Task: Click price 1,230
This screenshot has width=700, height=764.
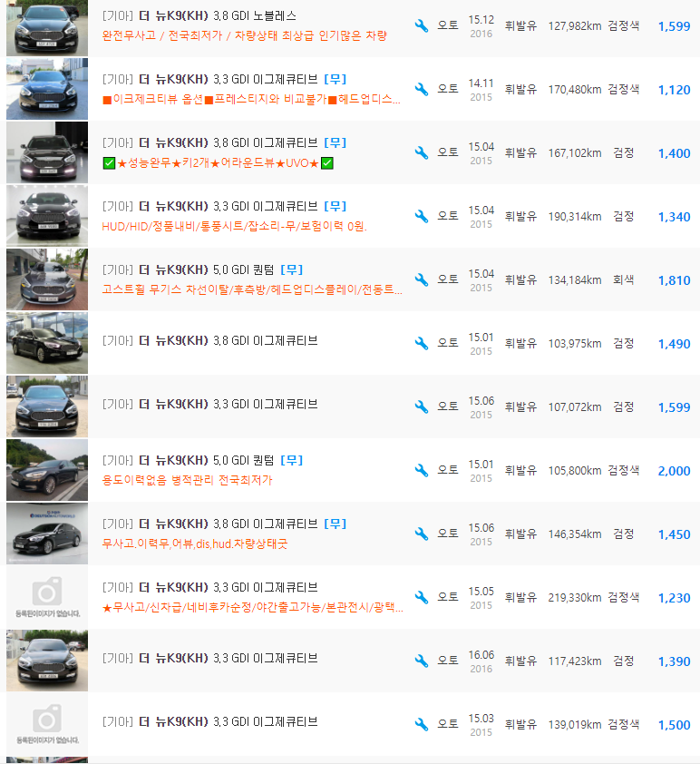Action: (675, 598)
